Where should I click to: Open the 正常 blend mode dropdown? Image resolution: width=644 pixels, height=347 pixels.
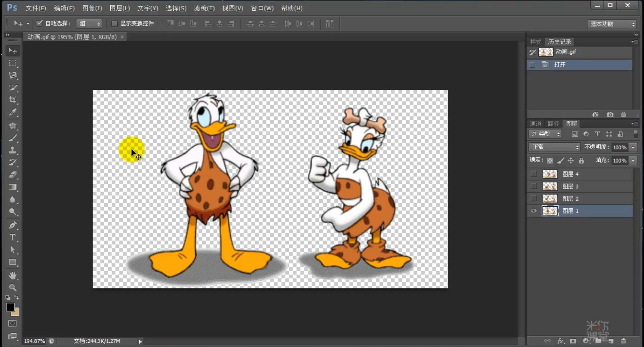554,147
